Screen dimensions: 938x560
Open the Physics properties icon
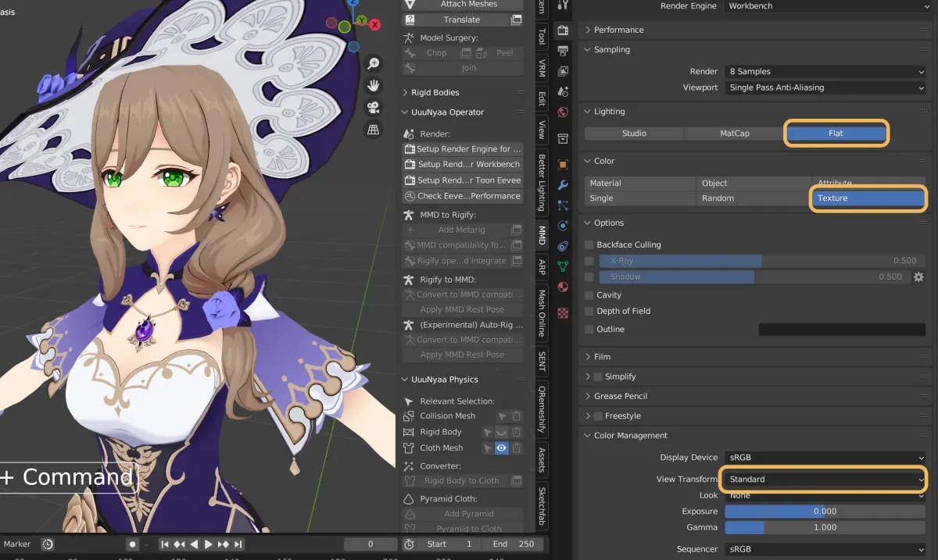(562, 226)
